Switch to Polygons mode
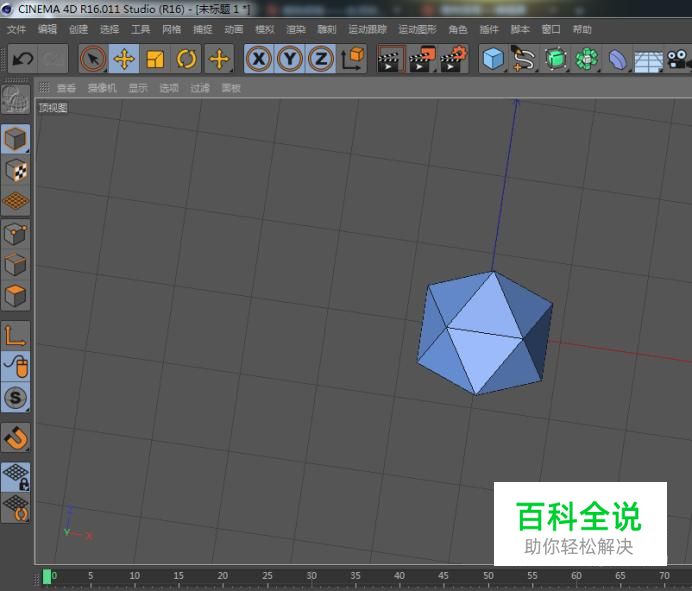Image resolution: width=692 pixels, height=591 pixels. pos(15,296)
